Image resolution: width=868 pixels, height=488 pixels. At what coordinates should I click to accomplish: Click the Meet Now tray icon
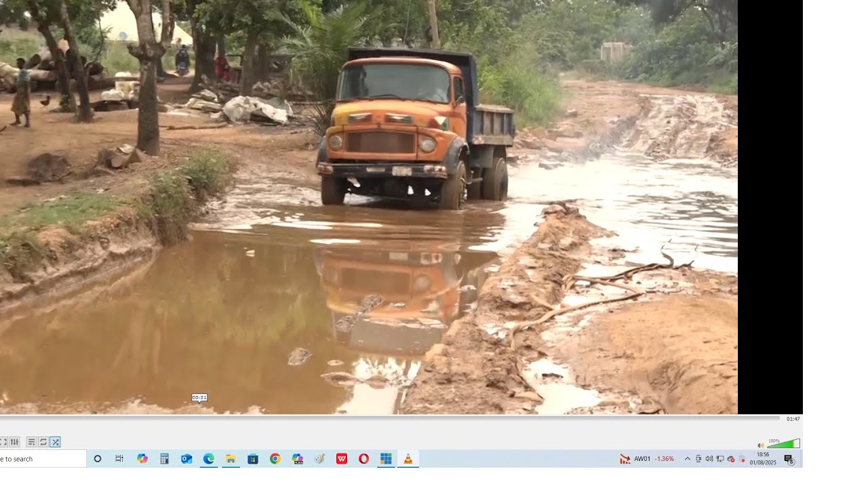(698, 459)
